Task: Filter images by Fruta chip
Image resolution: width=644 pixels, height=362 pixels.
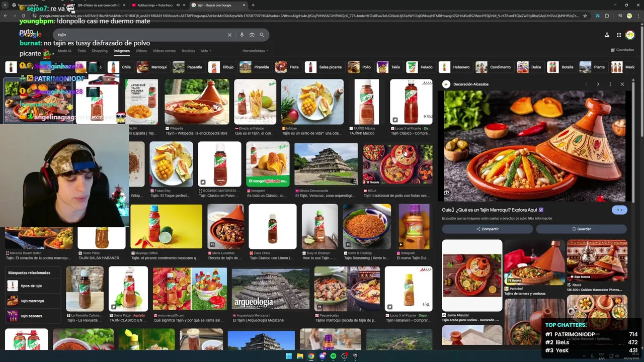Action: [x=288, y=67]
